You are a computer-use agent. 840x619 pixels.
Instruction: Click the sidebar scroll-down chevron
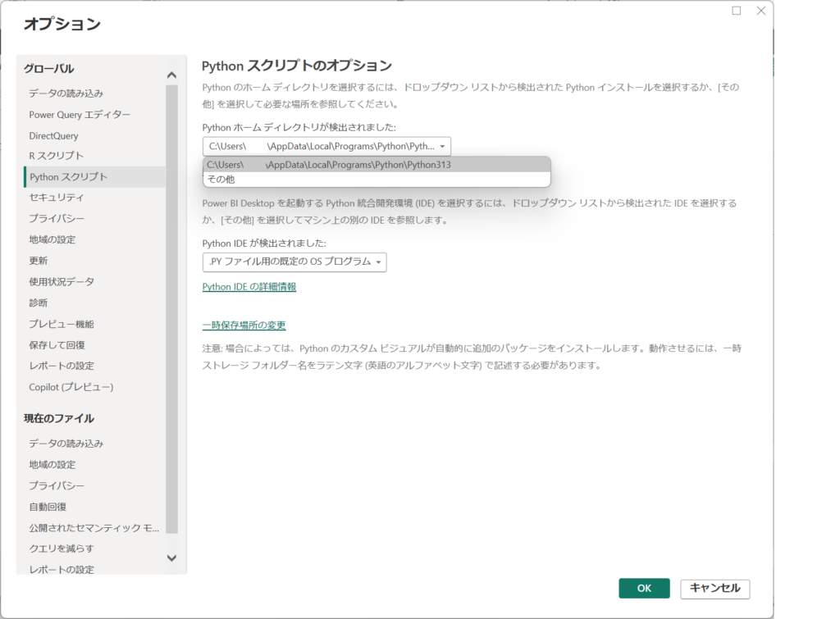coord(171,558)
